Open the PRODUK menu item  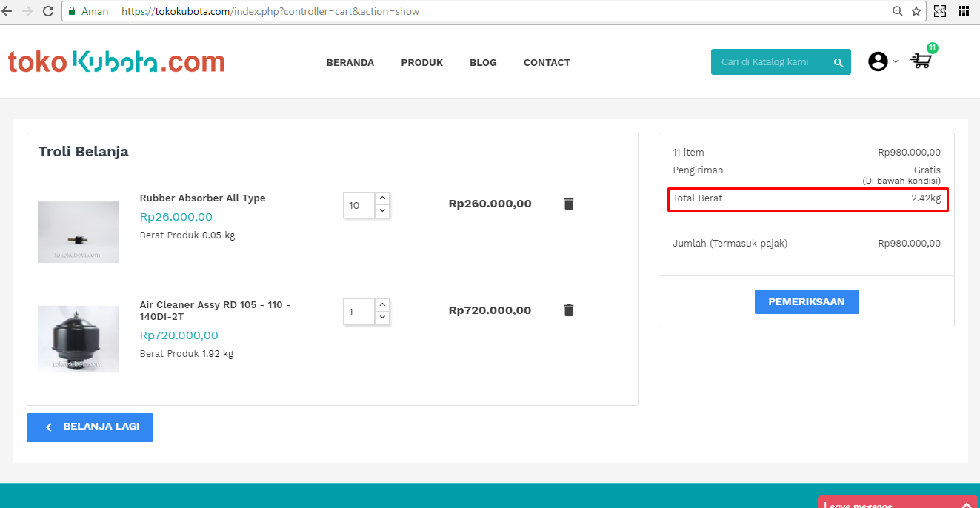click(x=422, y=63)
